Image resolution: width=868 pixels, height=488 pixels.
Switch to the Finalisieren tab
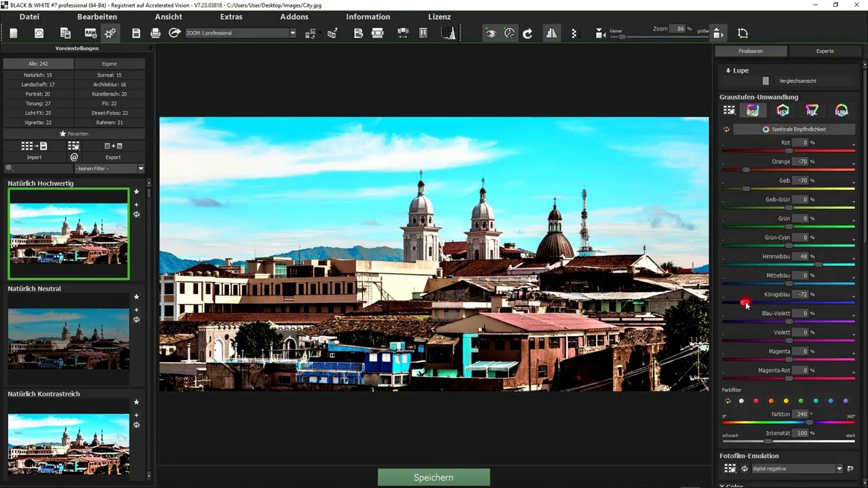(751, 51)
